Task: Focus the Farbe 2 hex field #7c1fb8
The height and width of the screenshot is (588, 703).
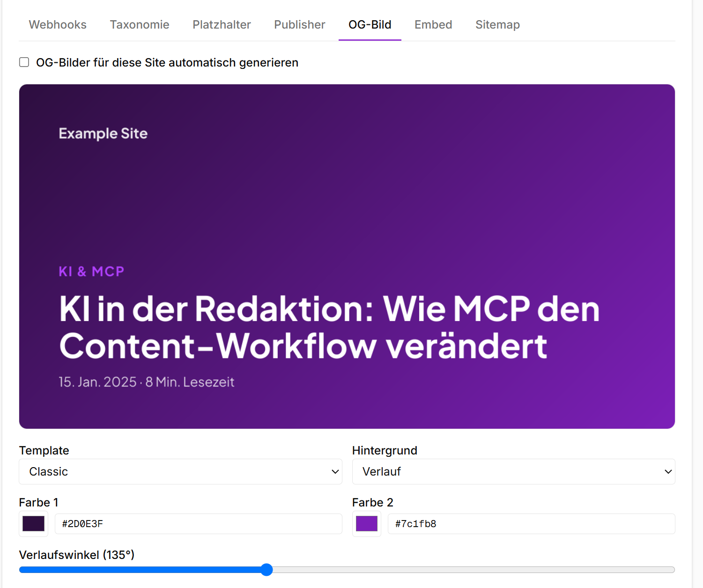Action: pos(532,524)
